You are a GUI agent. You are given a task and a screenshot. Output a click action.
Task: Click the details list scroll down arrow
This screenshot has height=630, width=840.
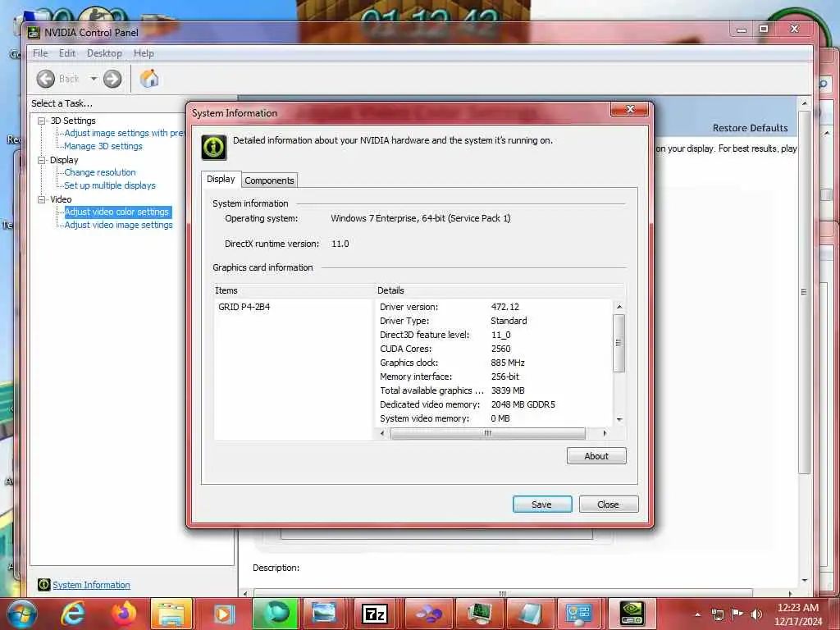(x=619, y=419)
